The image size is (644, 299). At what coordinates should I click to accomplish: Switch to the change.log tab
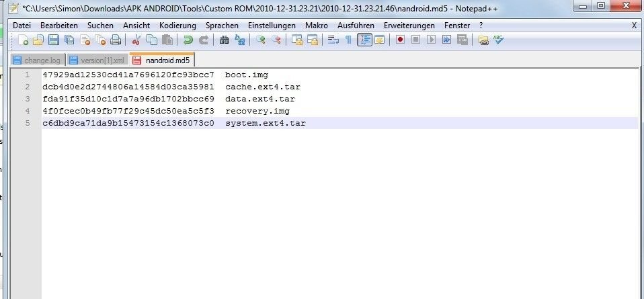pos(38,60)
